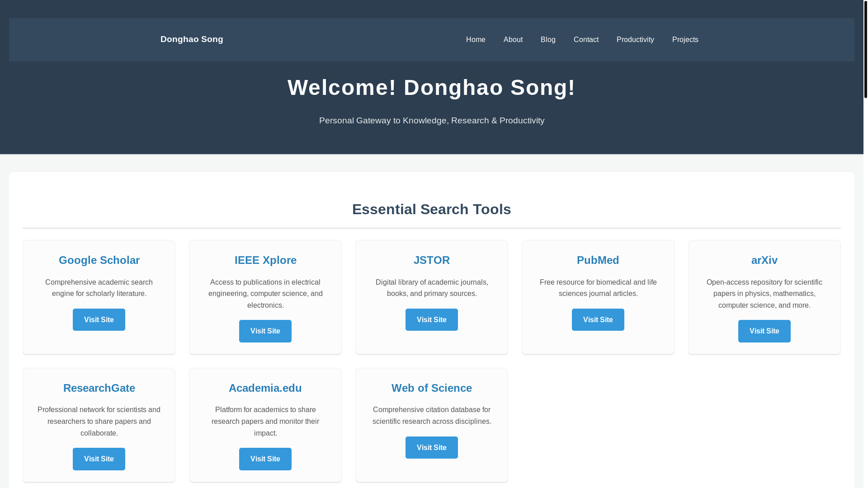Image resolution: width=868 pixels, height=488 pixels.
Task: Click the arXiv open-access repository description
Action: tap(764, 294)
